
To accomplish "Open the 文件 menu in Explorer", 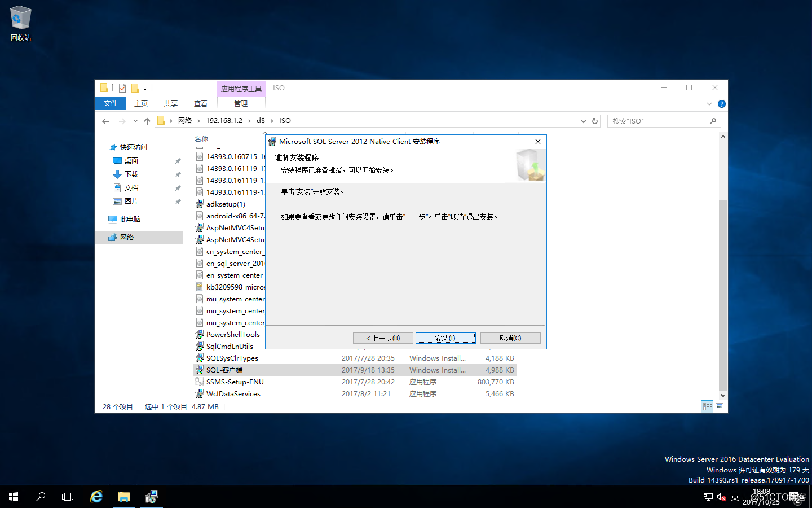I will click(x=111, y=103).
